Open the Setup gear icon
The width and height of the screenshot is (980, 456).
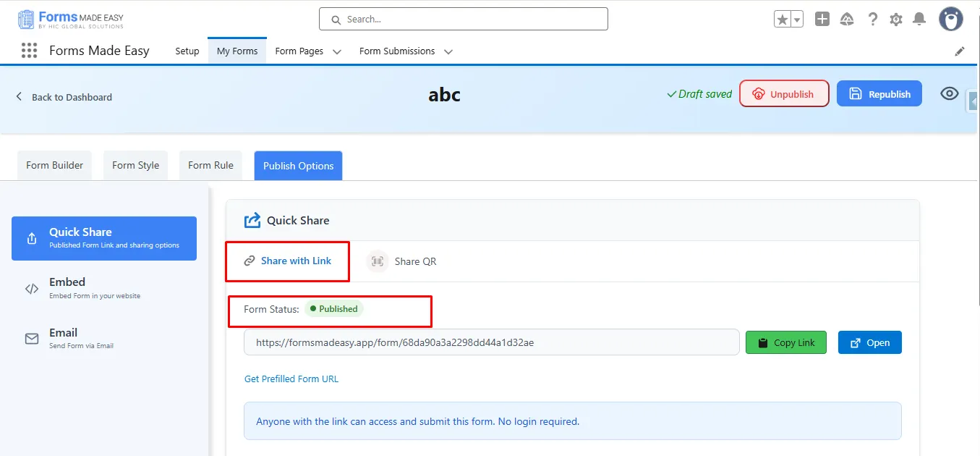(896, 20)
